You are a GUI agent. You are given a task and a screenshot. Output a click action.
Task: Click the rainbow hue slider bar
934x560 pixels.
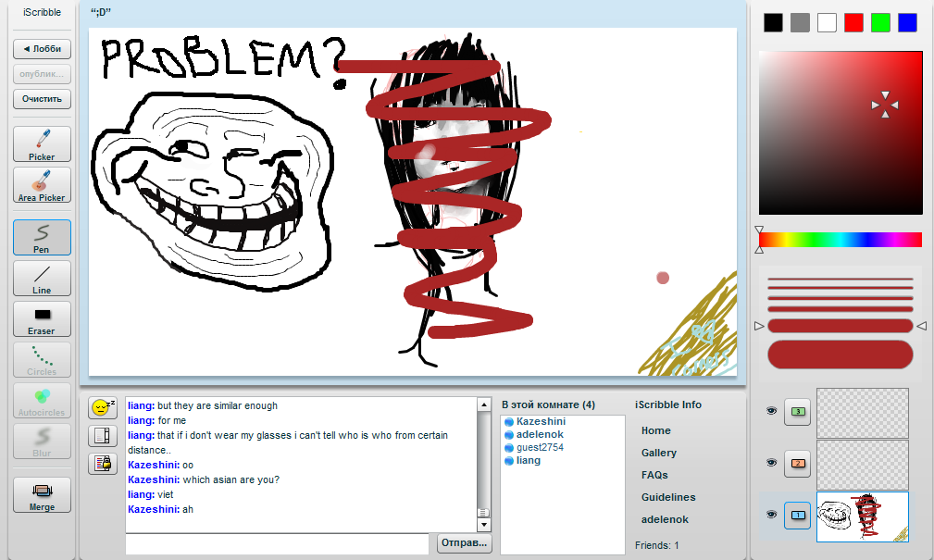(x=841, y=240)
